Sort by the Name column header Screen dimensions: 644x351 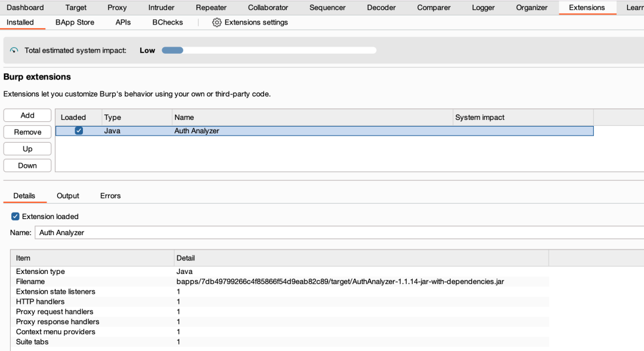coord(312,118)
